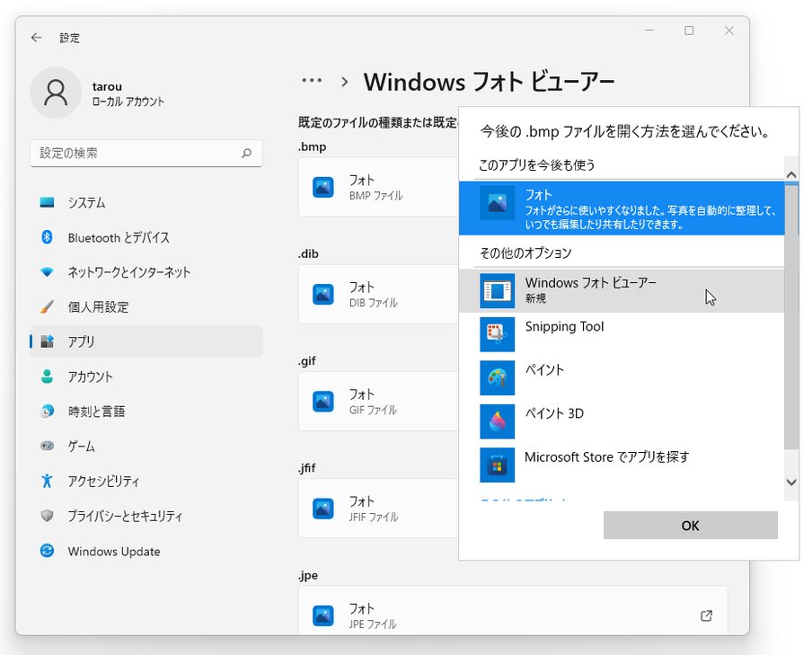The width and height of the screenshot is (812, 655).
Task: Minimize the 設定 window
Action: click(649, 31)
